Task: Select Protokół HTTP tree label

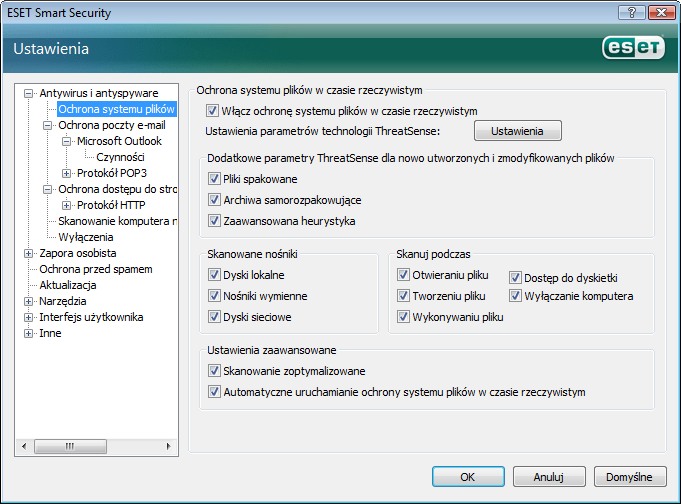Action: click(x=111, y=205)
